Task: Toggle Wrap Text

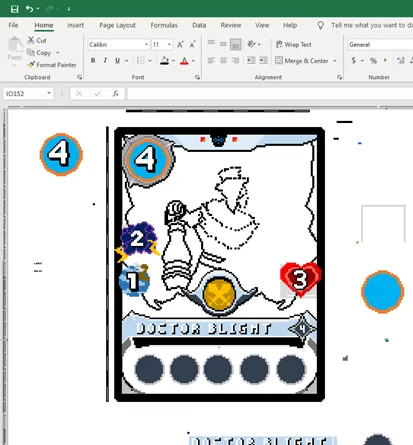Action: pyautogui.click(x=294, y=44)
